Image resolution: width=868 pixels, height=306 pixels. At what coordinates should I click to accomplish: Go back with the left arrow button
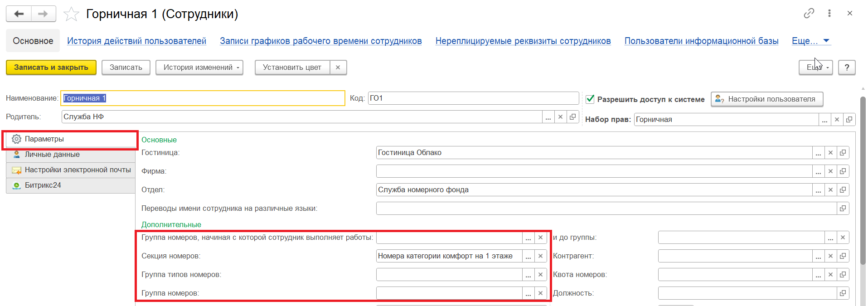click(x=19, y=14)
